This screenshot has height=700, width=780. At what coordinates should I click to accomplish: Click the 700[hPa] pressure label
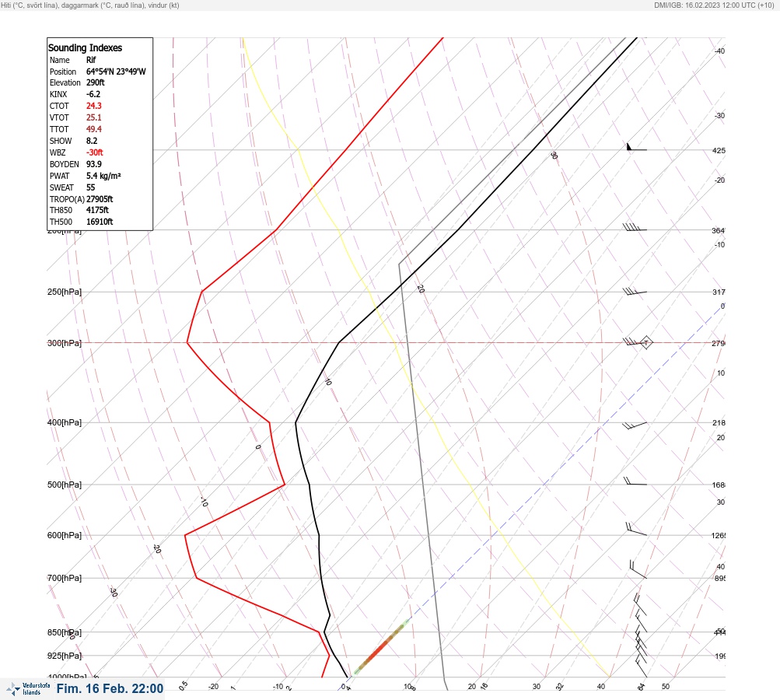pos(65,578)
